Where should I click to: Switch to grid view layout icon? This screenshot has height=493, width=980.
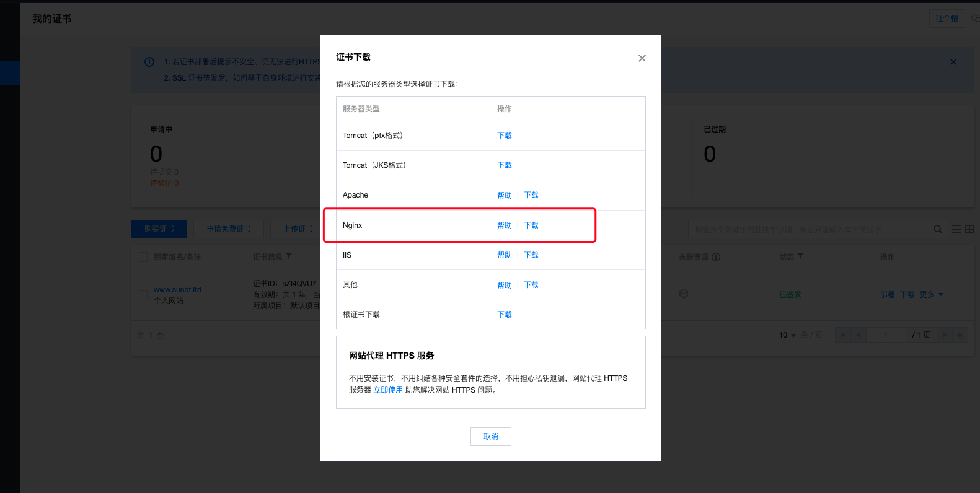click(969, 229)
